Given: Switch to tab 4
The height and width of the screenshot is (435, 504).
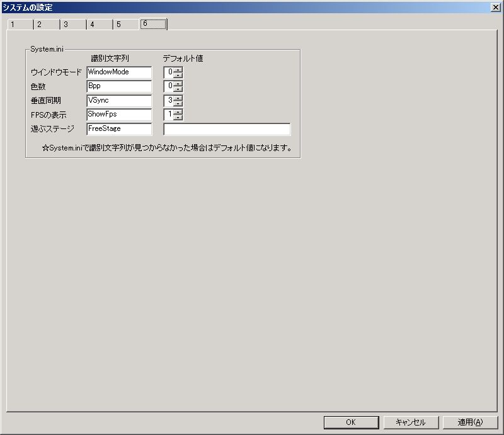Looking at the screenshot, I should coord(100,25).
